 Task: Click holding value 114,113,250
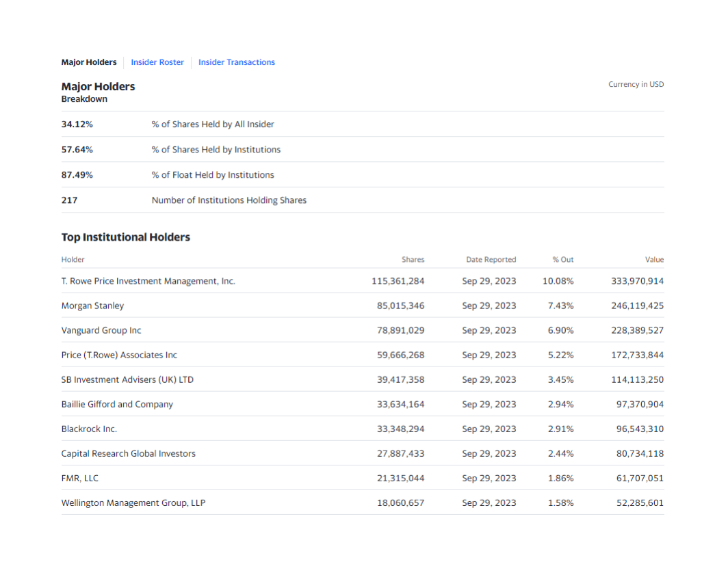tap(638, 379)
